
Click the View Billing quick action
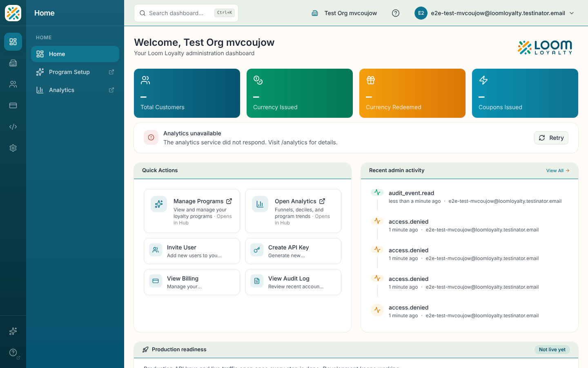(x=192, y=282)
